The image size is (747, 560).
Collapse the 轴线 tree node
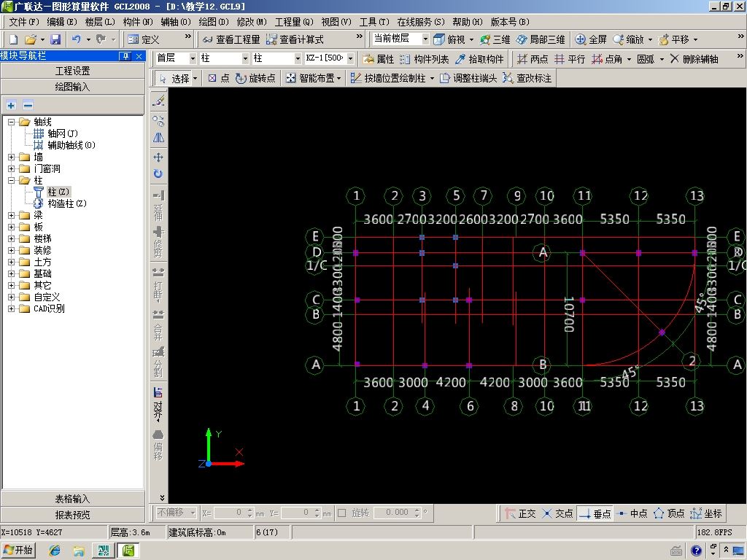point(12,122)
